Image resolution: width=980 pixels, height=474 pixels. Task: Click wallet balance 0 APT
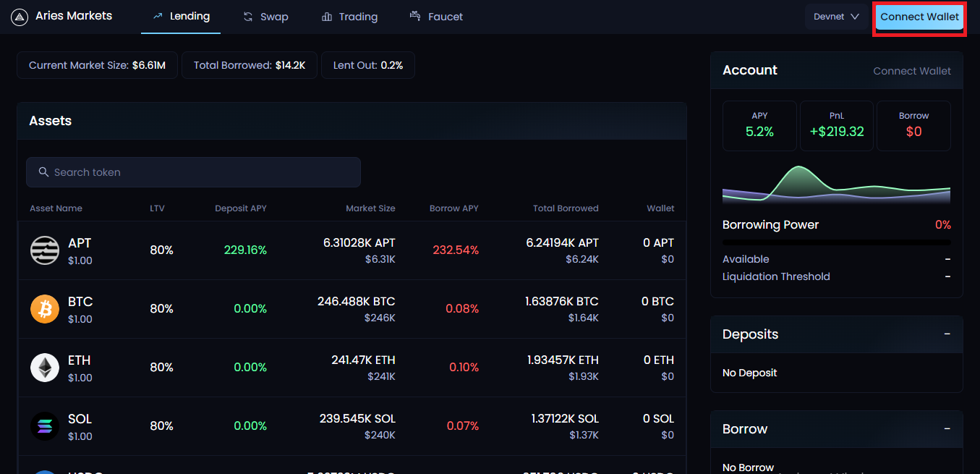(x=658, y=243)
